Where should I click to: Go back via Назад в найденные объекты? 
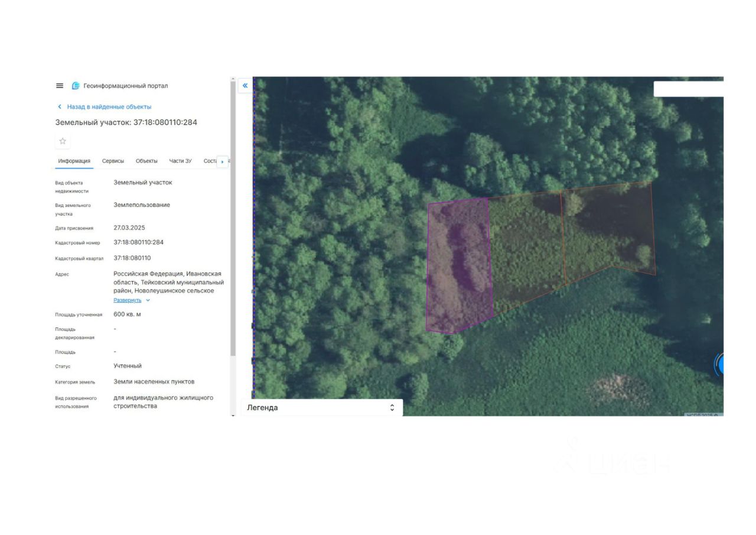pos(109,107)
